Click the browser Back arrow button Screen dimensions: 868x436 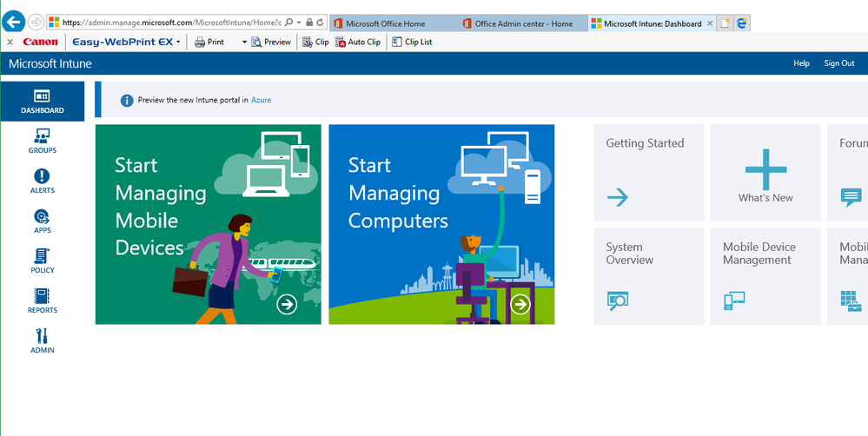(x=13, y=22)
